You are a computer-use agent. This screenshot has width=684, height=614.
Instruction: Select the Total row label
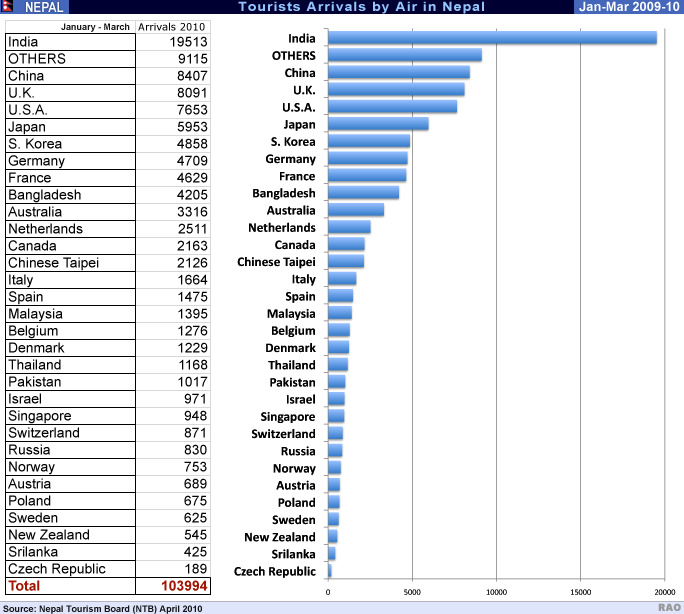pyautogui.click(x=25, y=586)
